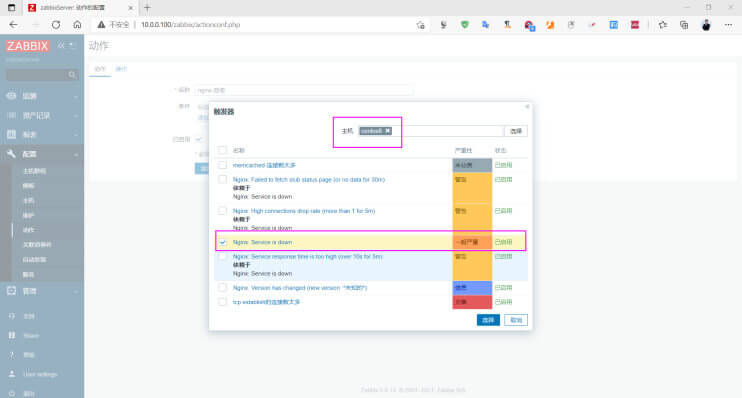Toggle the select-all checkbox in the trigger table header
Image resolution: width=742 pixels, height=398 pixels.
click(x=222, y=150)
